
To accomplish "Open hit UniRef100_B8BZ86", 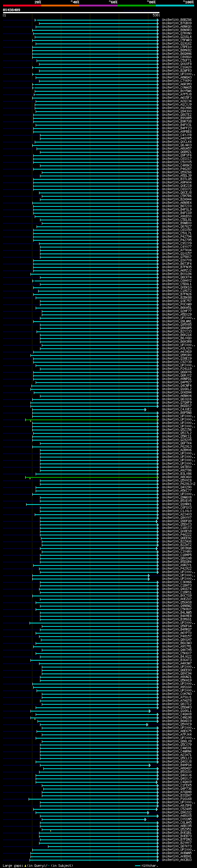I will 177,20.
